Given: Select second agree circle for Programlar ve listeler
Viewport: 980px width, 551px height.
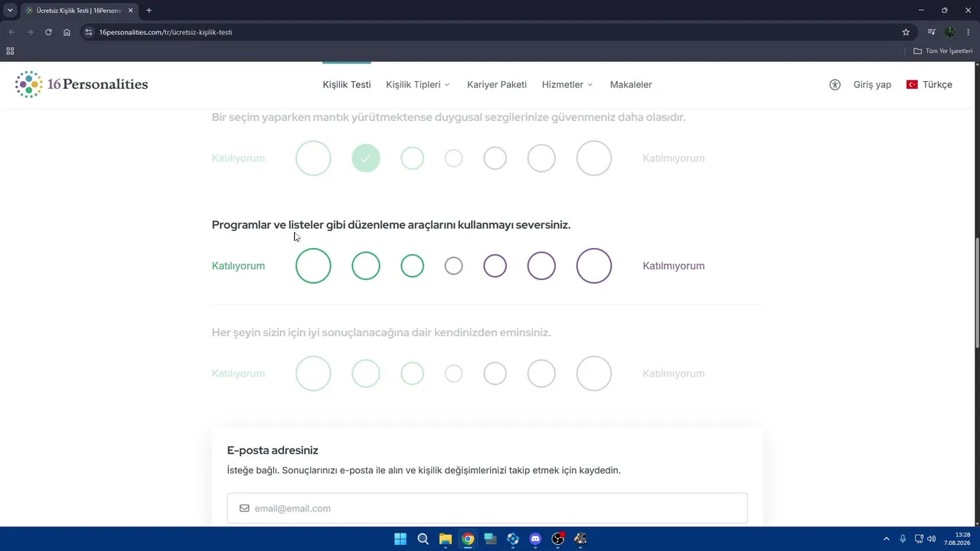Looking at the screenshot, I should point(366,266).
